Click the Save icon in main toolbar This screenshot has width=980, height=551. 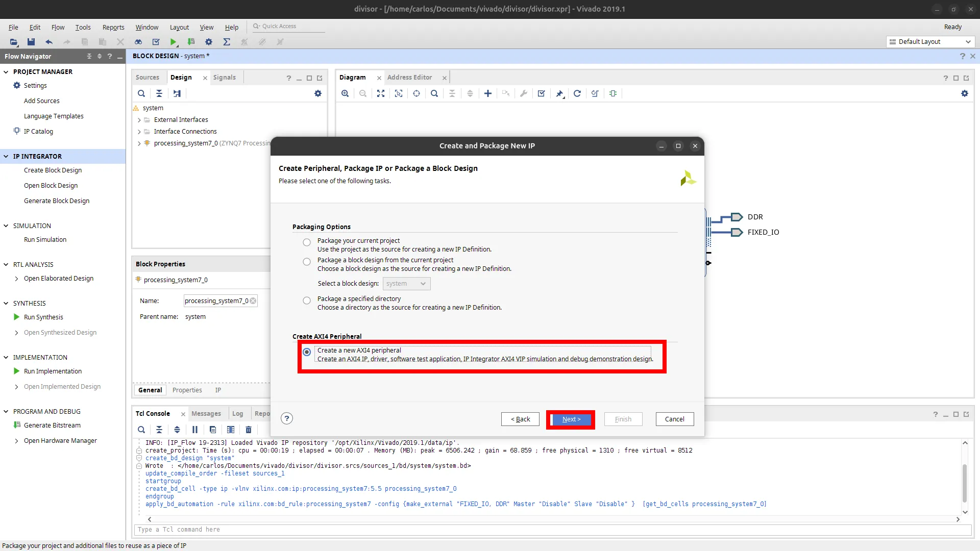point(31,42)
